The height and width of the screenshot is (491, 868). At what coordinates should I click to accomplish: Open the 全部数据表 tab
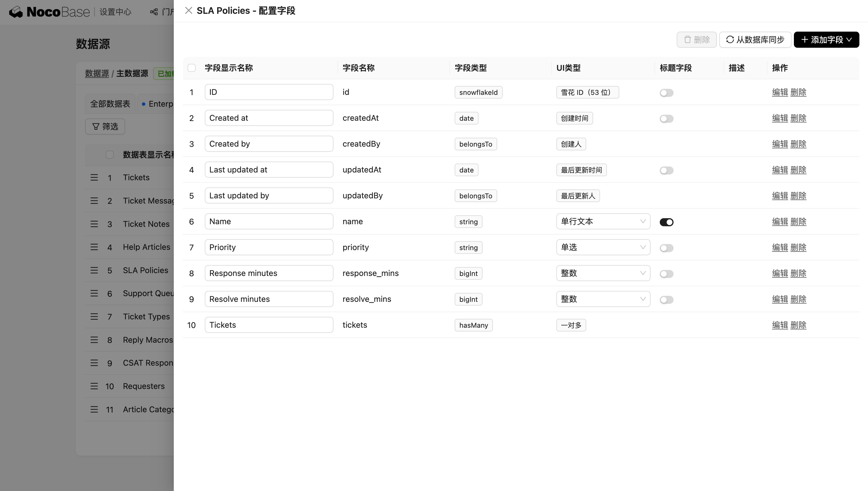[x=110, y=104]
